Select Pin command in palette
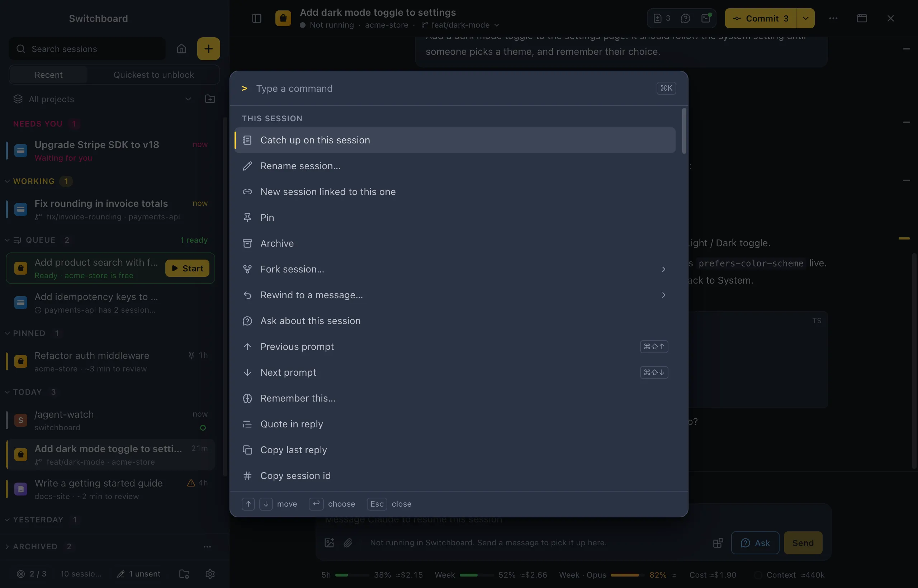918x588 pixels. (455, 218)
